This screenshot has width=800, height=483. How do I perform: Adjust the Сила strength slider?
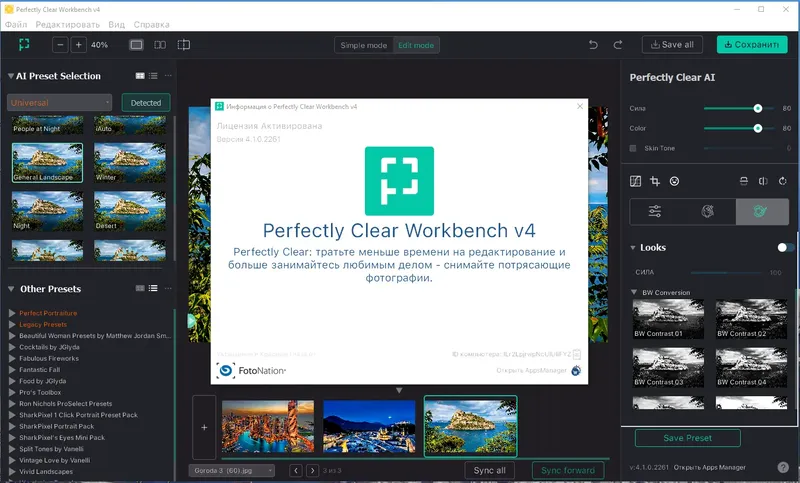click(x=739, y=108)
